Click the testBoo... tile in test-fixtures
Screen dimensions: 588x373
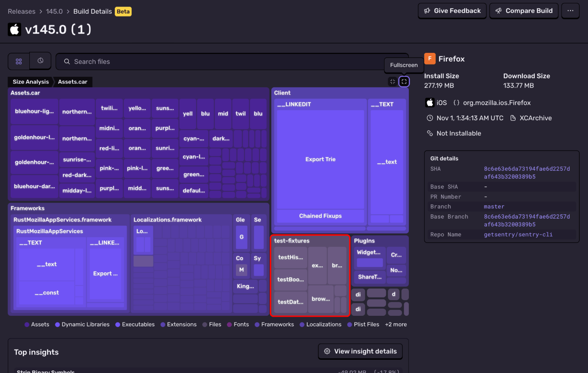click(x=290, y=279)
